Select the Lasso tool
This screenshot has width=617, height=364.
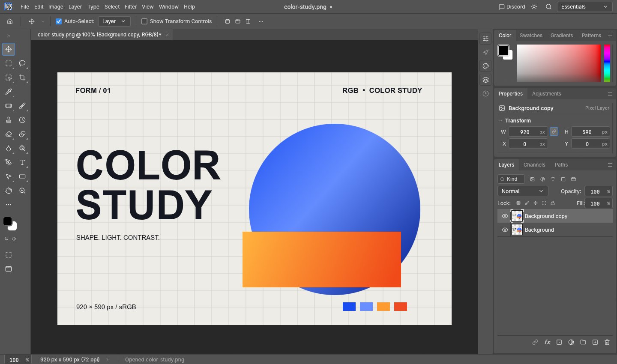(x=22, y=63)
